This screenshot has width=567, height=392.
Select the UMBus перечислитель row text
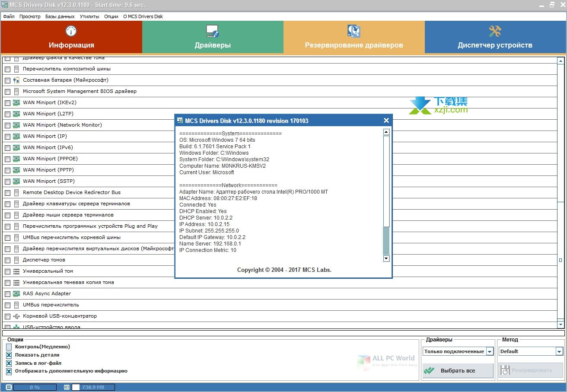[51, 305]
